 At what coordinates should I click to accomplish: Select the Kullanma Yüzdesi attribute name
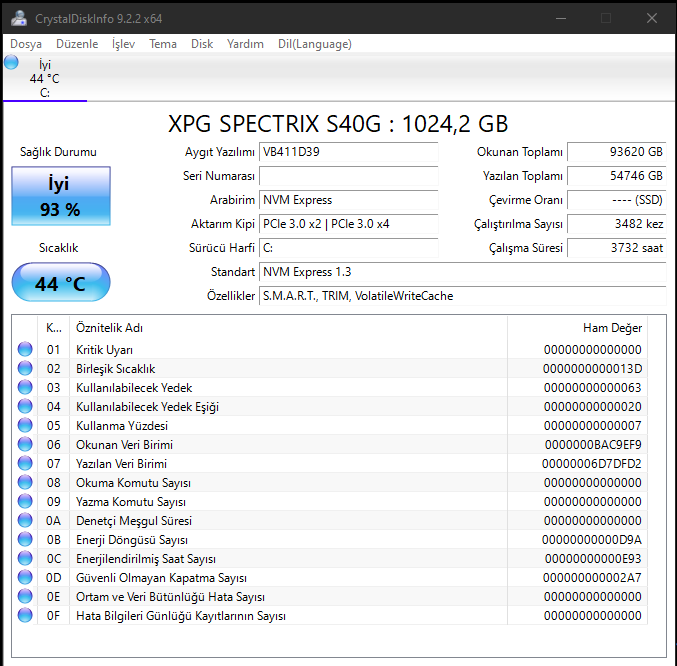pyautogui.click(x=122, y=426)
